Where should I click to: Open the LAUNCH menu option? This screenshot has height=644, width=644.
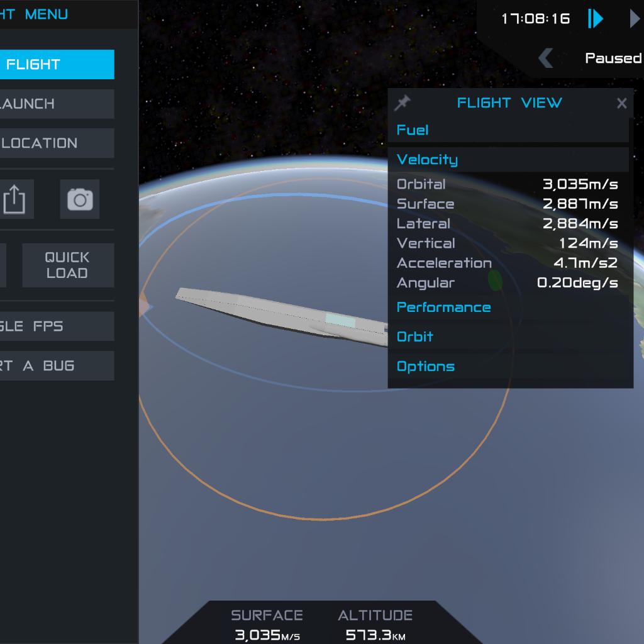pos(57,104)
